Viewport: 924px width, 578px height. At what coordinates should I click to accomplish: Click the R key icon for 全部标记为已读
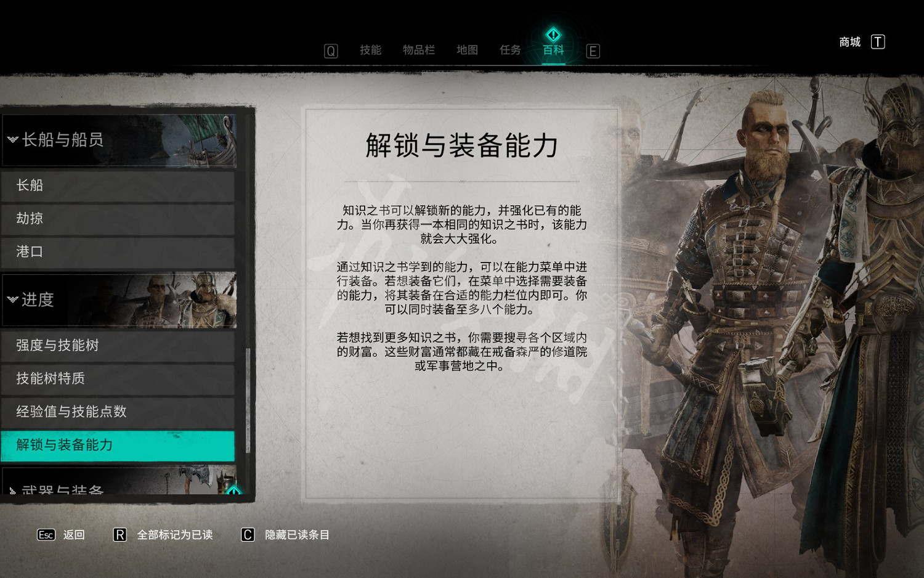[120, 535]
